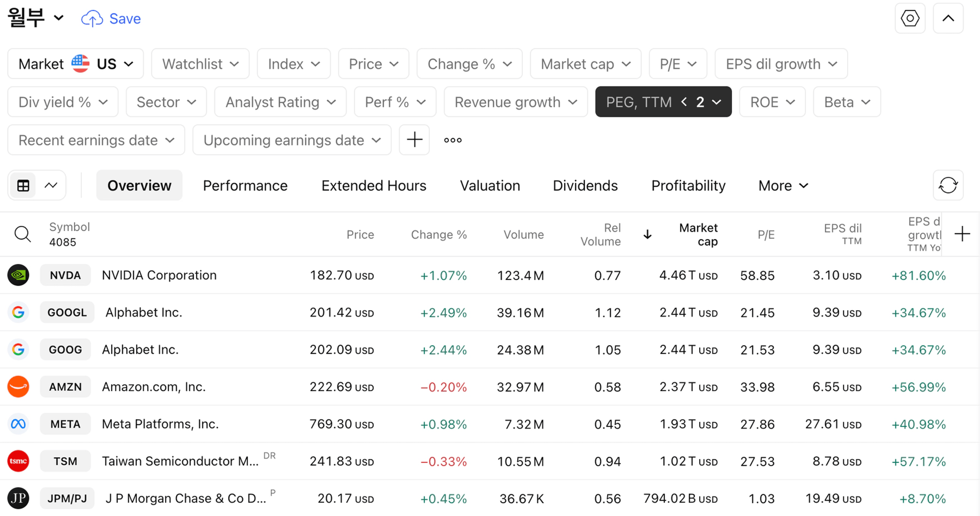Add a new filter with the plus button
This screenshot has height=516, width=980.
414,140
